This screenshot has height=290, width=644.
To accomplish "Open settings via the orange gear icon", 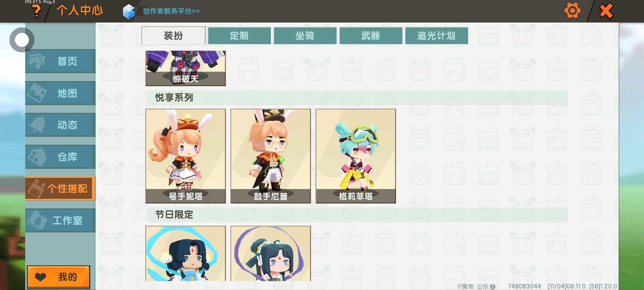I will coord(572,11).
